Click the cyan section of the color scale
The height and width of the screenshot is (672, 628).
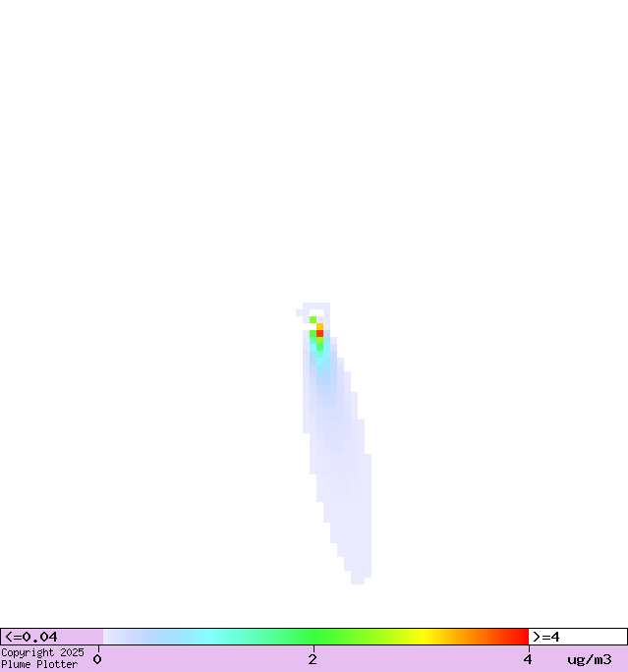click(209, 637)
